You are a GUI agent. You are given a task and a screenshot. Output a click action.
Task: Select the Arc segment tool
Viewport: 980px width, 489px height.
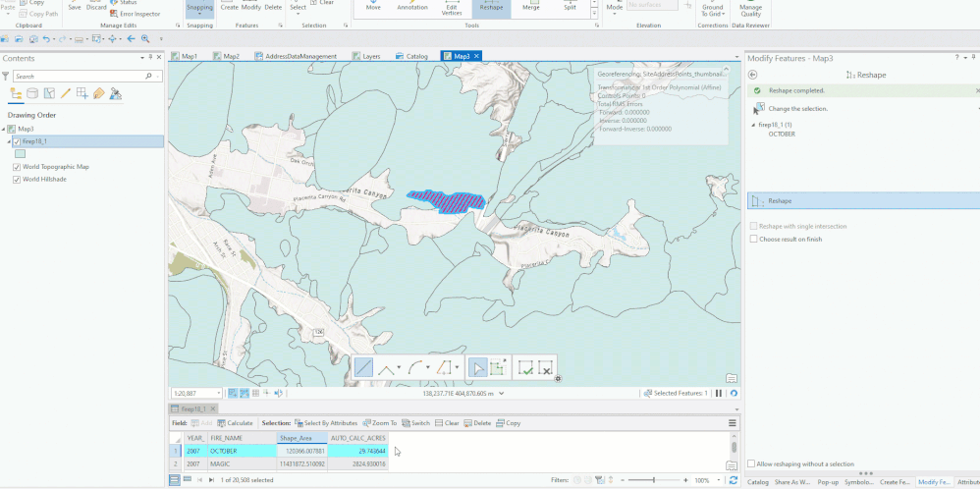coord(416,368)
